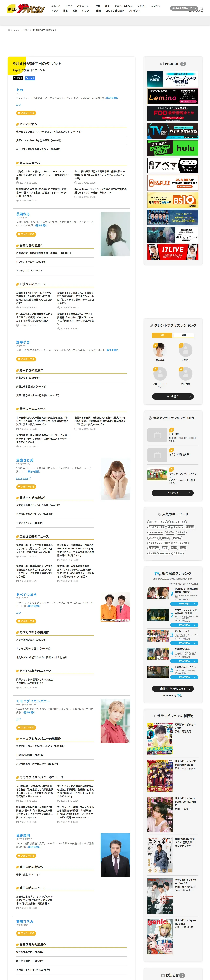Open モモコグミカンパニー's X profile link
This screenshot has width=210, height=980.
click(x=18, y=719)
